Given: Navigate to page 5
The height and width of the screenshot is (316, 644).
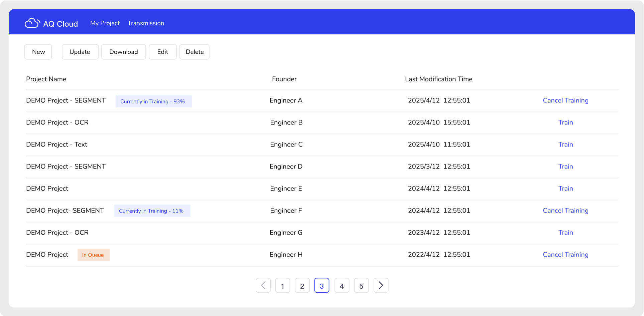Looking at the screenshot, I should (361, 286).
